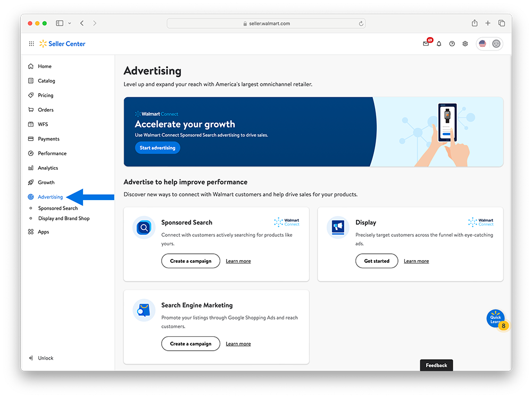Open Payments in the sidebar

click(48, 139)
